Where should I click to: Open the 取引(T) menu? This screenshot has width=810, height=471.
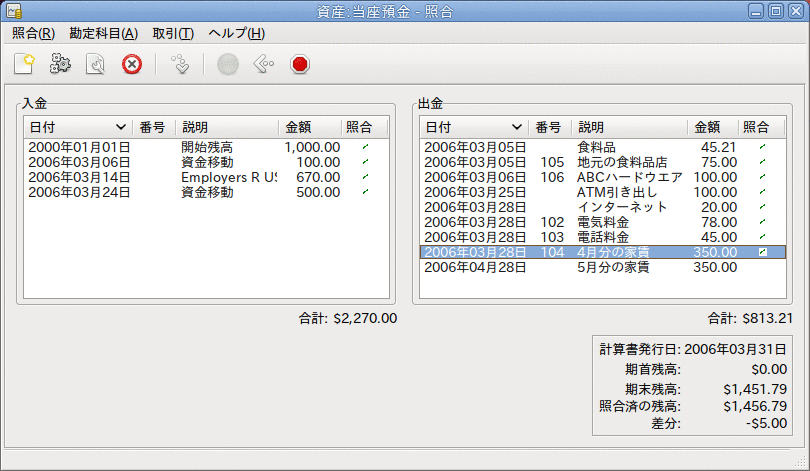[x=173, y=34]
